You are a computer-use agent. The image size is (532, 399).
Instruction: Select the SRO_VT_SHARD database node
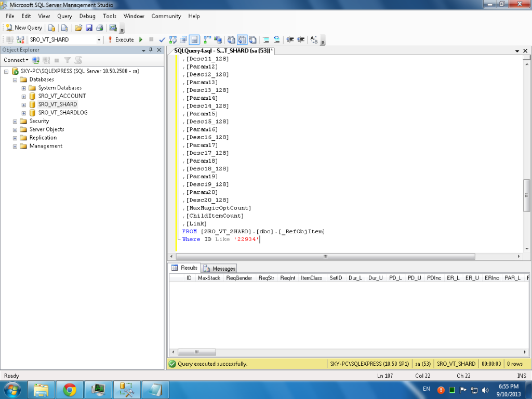(57, 104)
